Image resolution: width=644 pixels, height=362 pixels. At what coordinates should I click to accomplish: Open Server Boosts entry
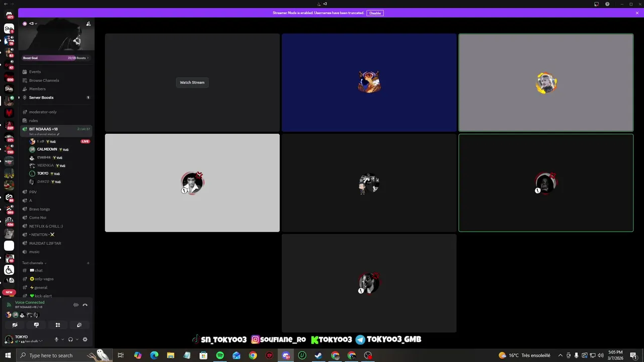pos(56,98)
